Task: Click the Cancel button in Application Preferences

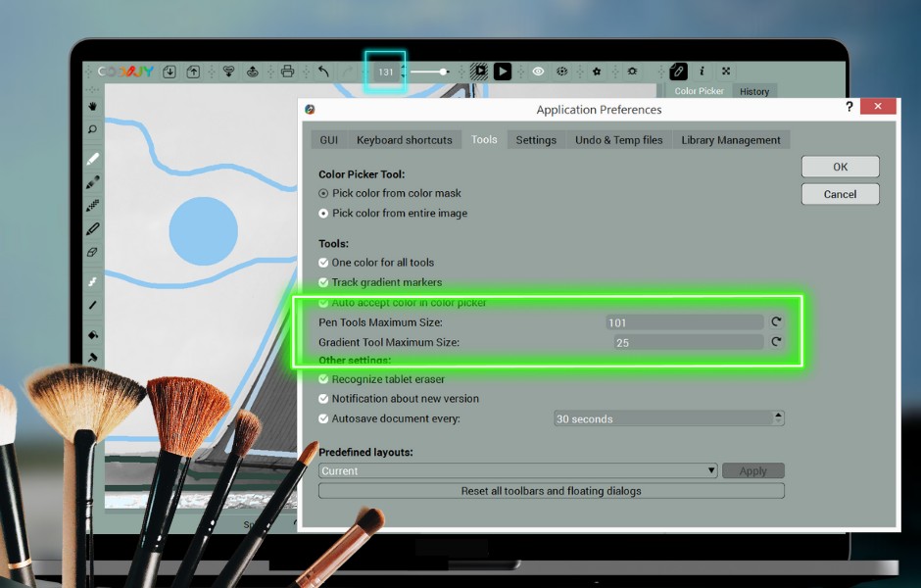Action: tap(840, 194)
